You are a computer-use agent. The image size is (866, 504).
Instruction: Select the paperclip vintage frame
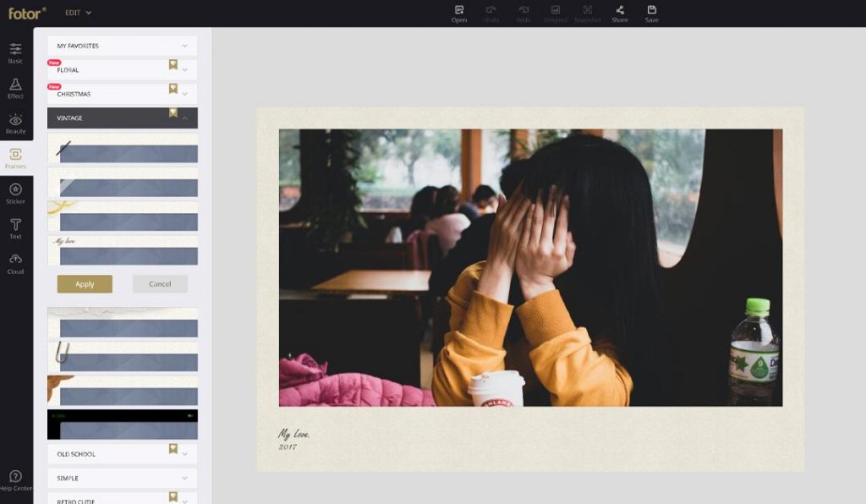(123, 357)
